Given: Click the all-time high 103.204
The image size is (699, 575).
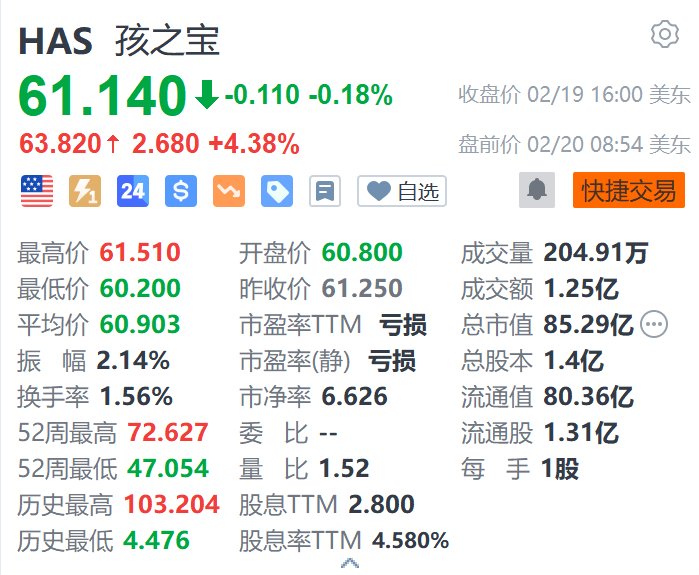Looking at the screenshot, I should [172, 504].
